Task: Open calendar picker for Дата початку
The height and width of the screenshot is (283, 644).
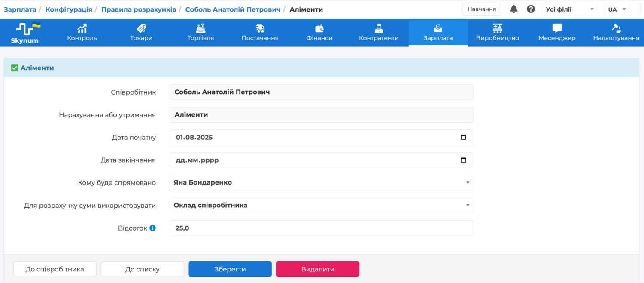Action: click(x=463, y=138)
